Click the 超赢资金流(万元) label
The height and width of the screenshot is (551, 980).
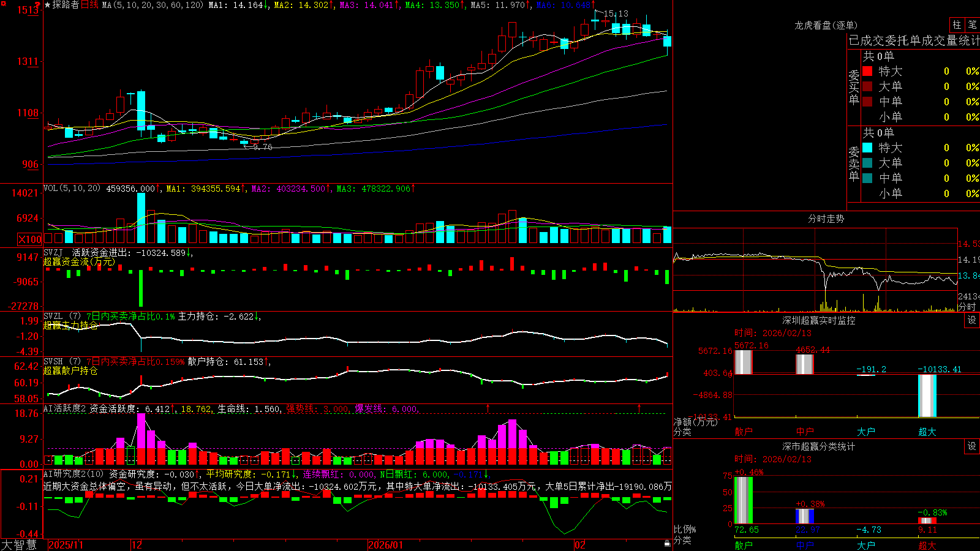point(79,261)
